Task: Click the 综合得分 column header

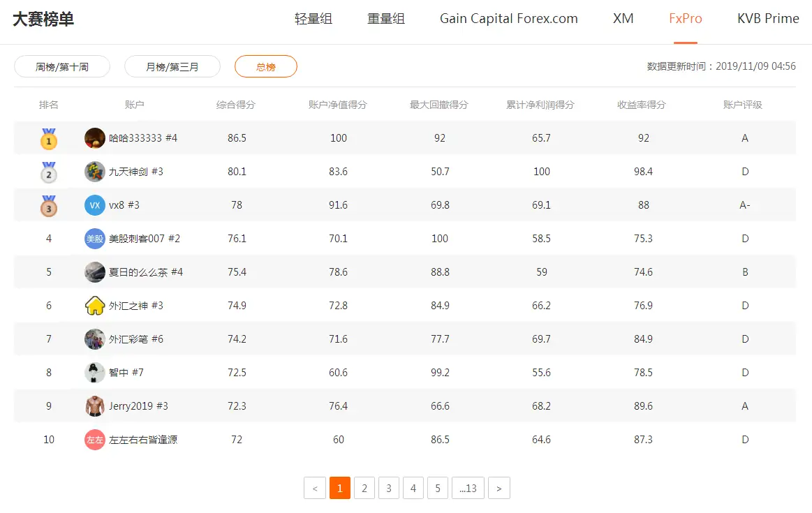Action: tap(235, 105)
